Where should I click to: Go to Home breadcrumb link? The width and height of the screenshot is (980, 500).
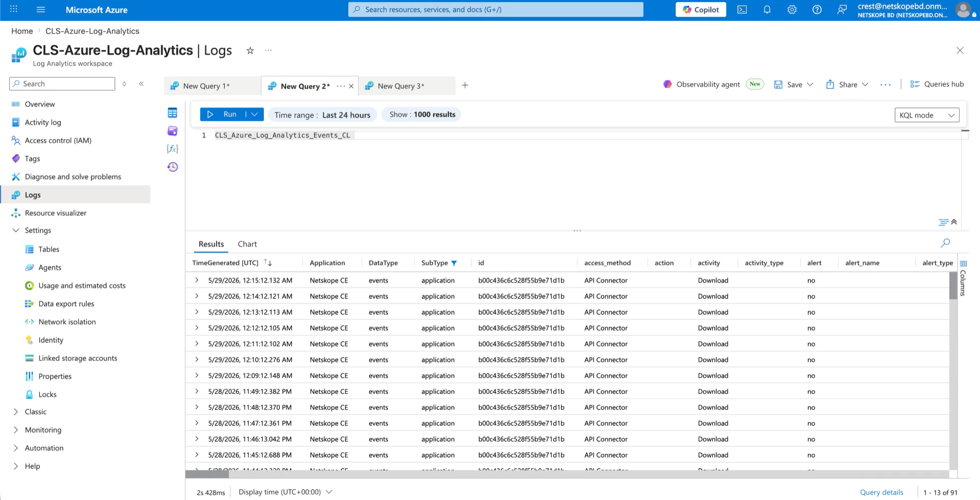(22, 31)
